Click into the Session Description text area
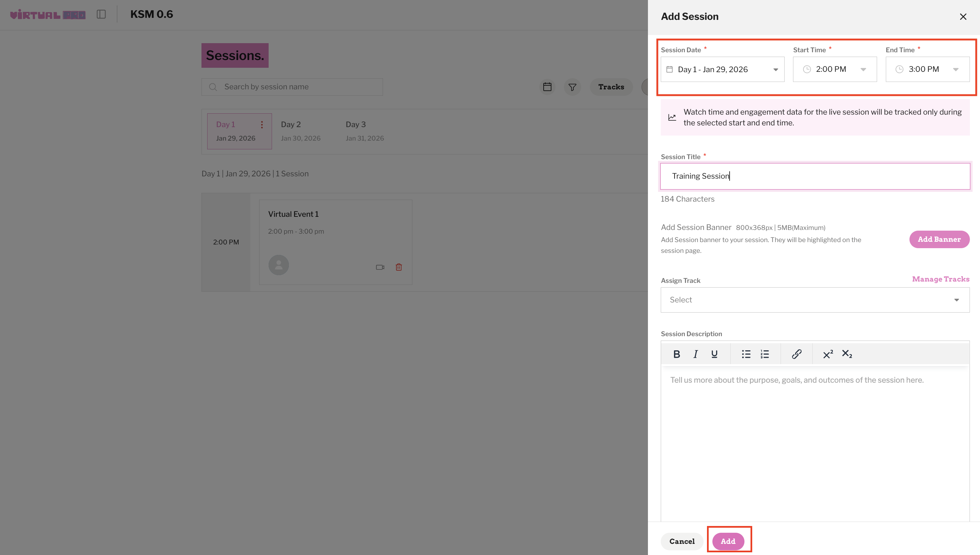This screenshot has width=980, height=555. click(x=815, y=444)
